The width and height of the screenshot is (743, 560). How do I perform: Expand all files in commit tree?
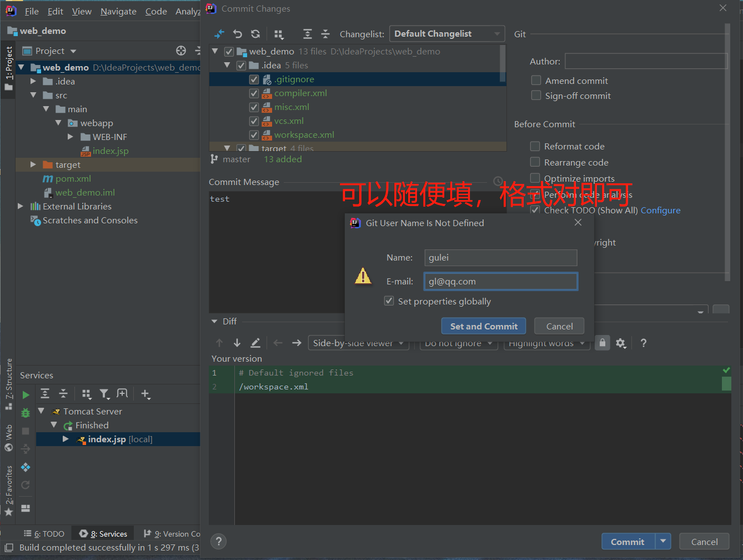pos(308,34)
